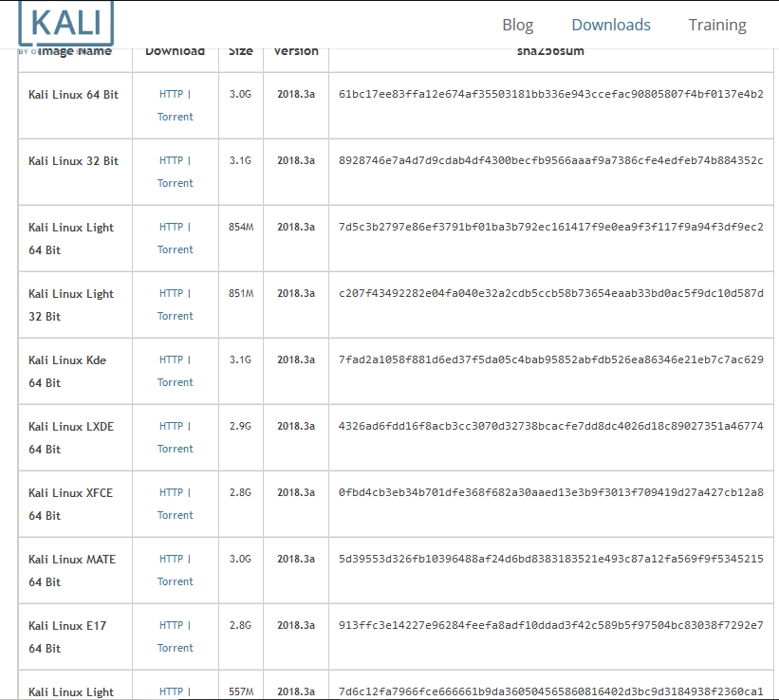Get Kali Linux Light 64 Bit HTTP download
The width and height of the screenshot is (779, 700).
point(171,227)
